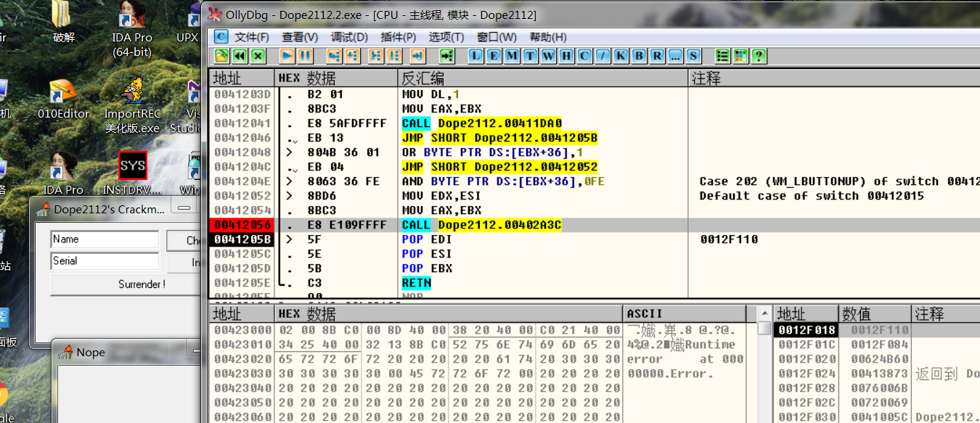Open Breakpoints window with B button

click(640, 55)
